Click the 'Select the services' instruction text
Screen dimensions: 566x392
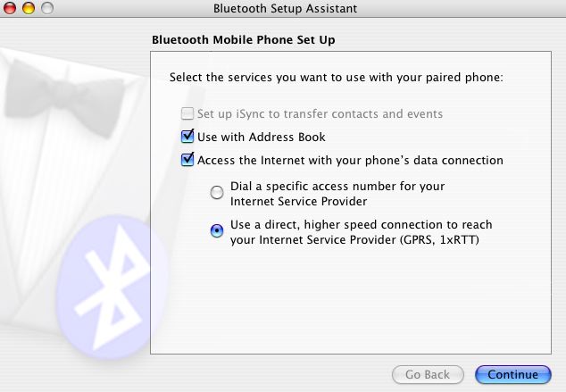tap(337, 78)
